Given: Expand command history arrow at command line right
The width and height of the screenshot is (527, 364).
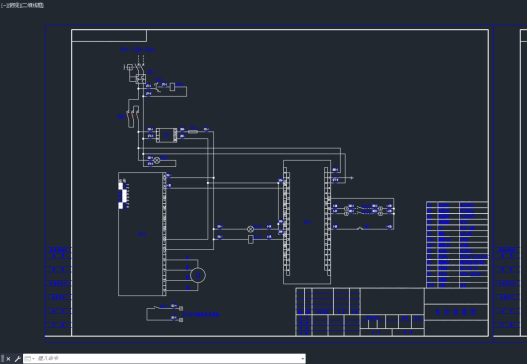Looking at the screenshot, I should pos(302,359).
